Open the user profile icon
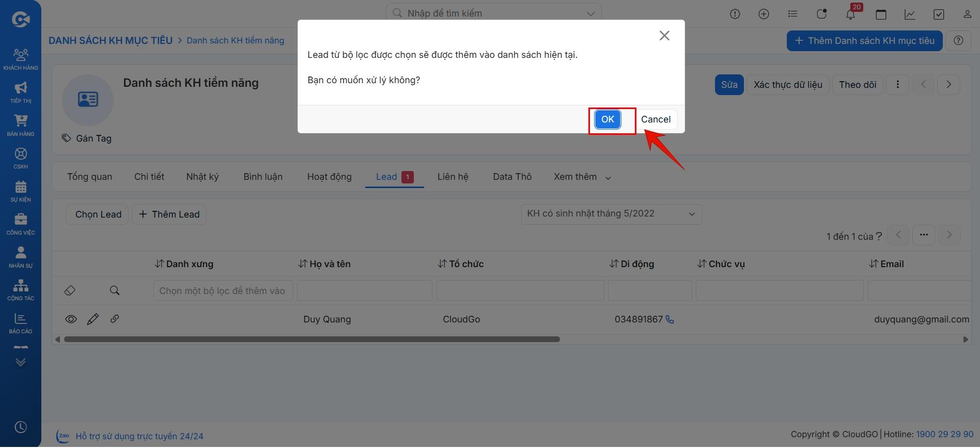This screenshot has width=980, height=448. click(x=967, y=14)
